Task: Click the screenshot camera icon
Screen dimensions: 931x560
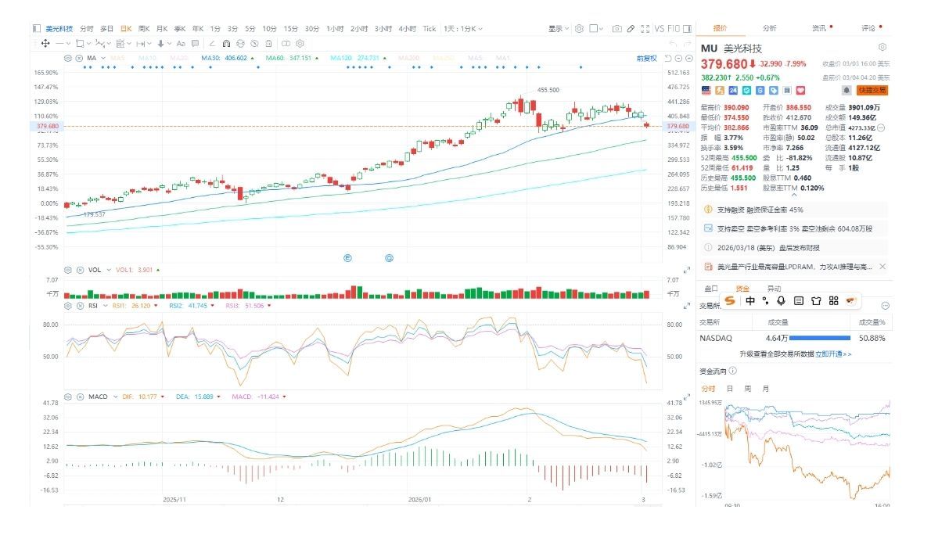Action: tap(616, 29)
